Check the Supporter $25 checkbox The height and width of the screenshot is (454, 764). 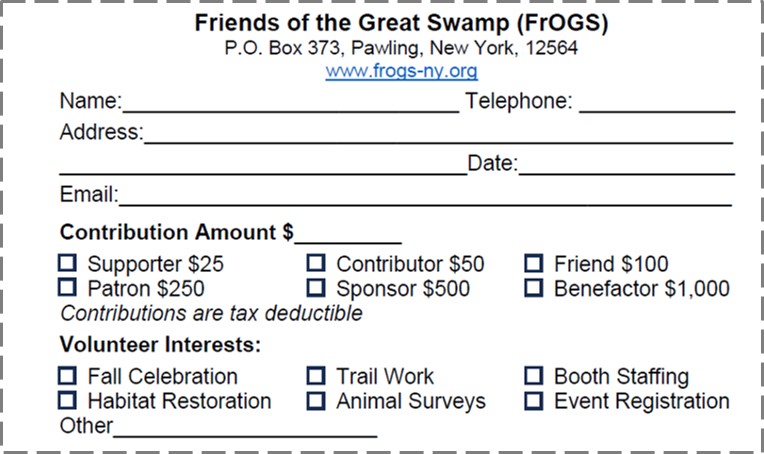tap(67, 263)
